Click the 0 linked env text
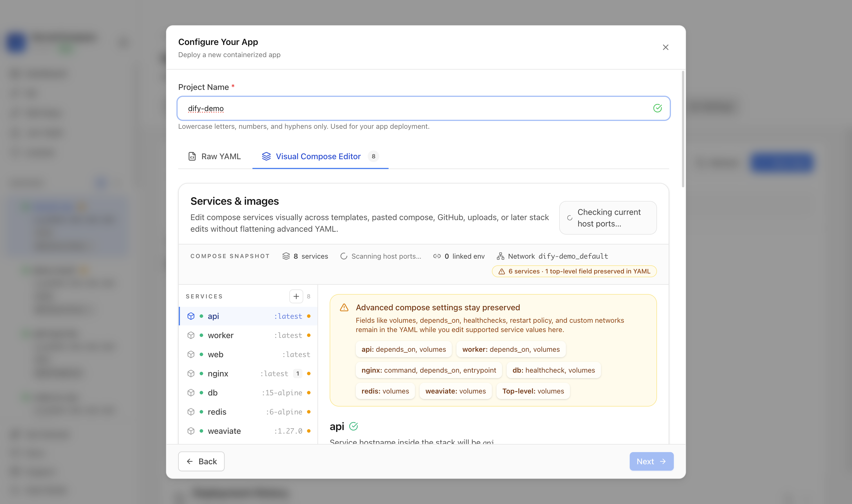This screenshot has width=852, height=504. click(x=464, y=256)
